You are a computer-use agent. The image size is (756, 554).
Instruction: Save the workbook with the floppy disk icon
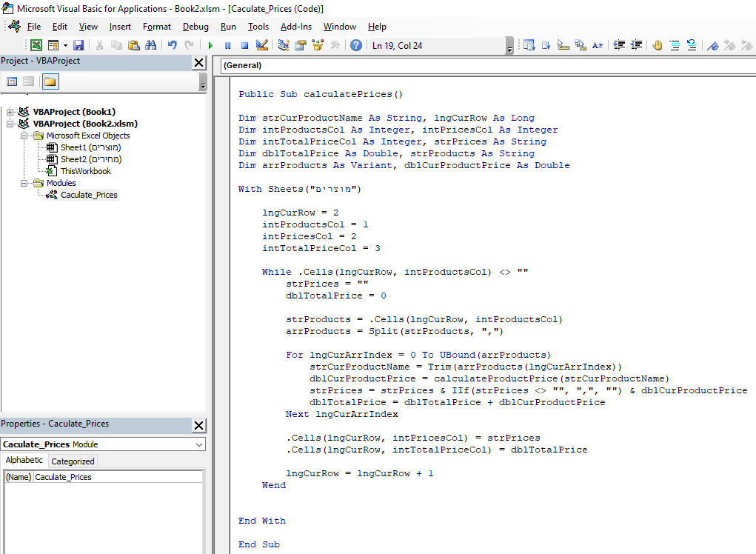(78, 45)
